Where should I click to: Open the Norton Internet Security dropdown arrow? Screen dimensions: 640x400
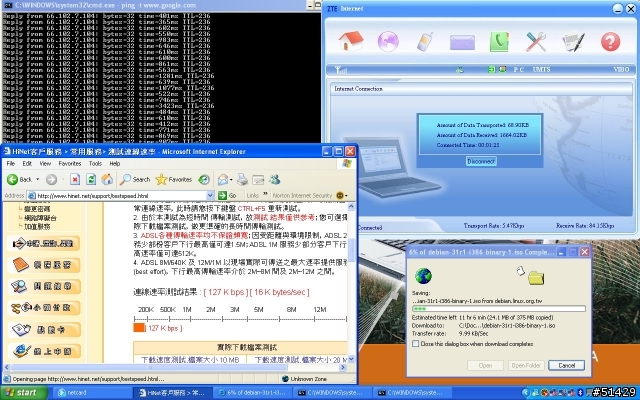coord(346,196)
